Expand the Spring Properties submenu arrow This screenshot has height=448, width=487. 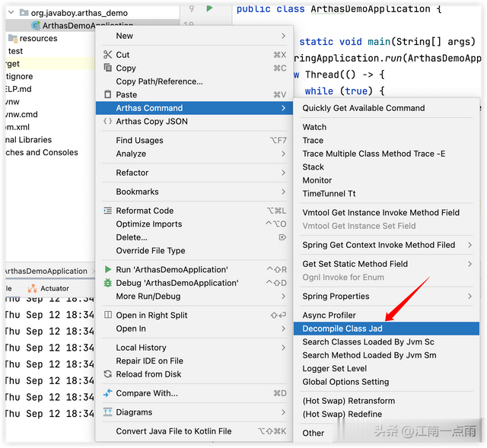(x=470, y=296)
